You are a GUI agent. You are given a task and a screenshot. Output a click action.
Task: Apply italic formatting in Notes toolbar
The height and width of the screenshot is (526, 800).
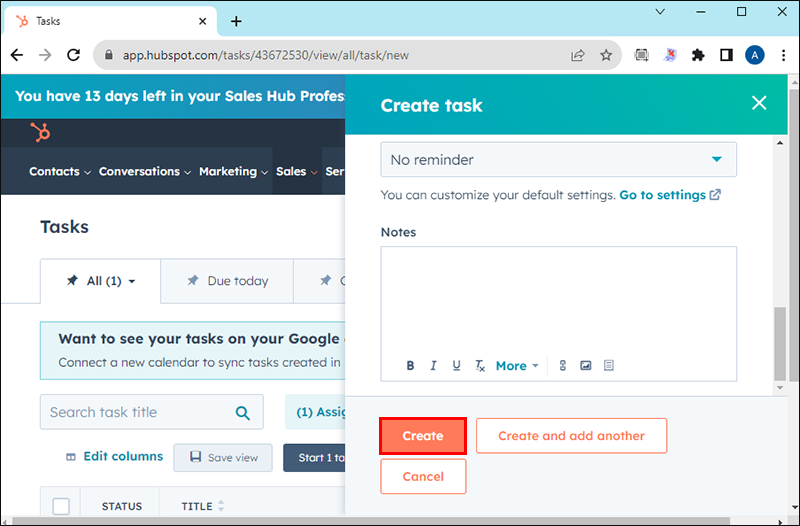[x=433, y=365]
